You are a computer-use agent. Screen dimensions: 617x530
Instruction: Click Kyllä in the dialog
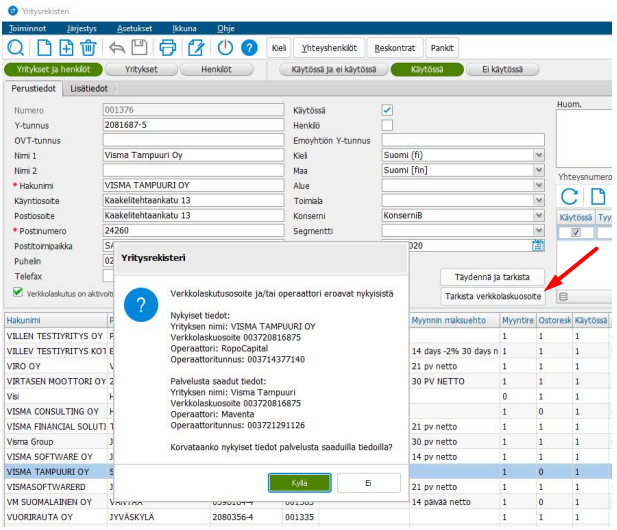point(299,483)
